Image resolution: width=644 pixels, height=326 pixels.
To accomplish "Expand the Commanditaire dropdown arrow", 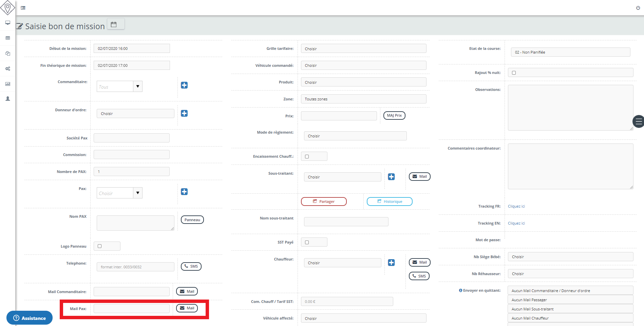I will [x=137, y=87].
